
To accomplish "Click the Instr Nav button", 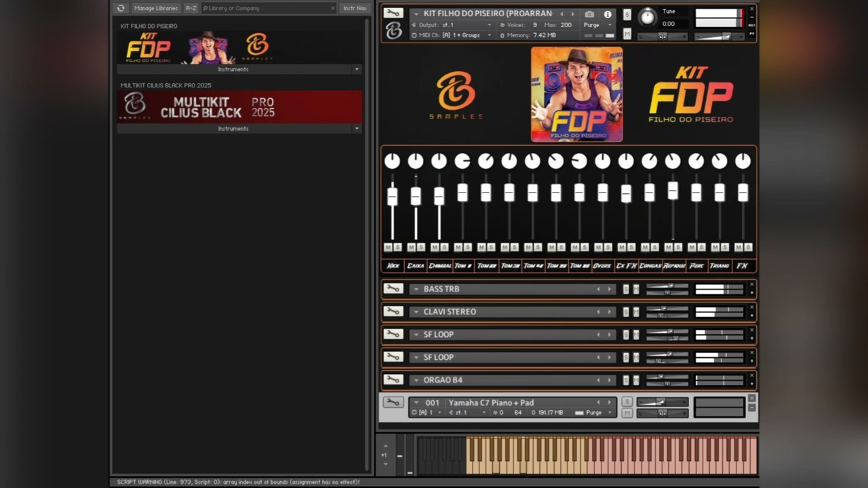I will (x=355, y=8).
